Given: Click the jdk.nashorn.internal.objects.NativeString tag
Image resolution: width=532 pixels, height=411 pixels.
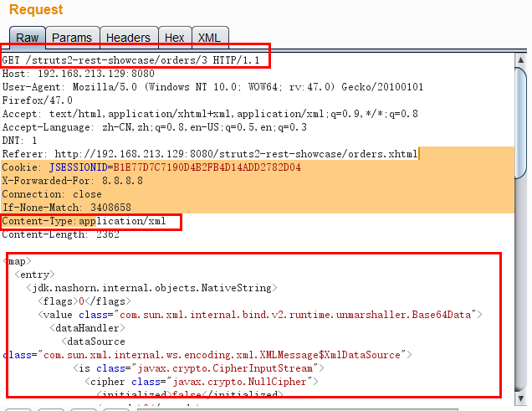Looking at the screenshot, I should point(152,288).
